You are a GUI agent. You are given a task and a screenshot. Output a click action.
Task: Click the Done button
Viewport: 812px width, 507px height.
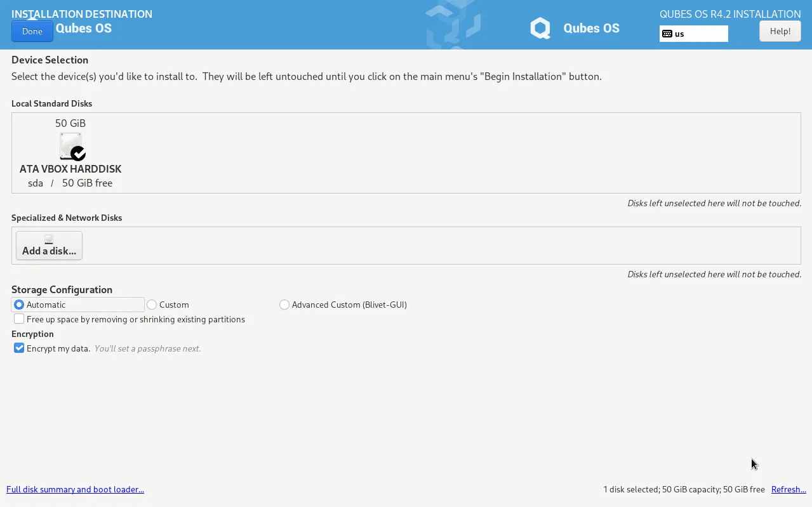tap(32, 31)
